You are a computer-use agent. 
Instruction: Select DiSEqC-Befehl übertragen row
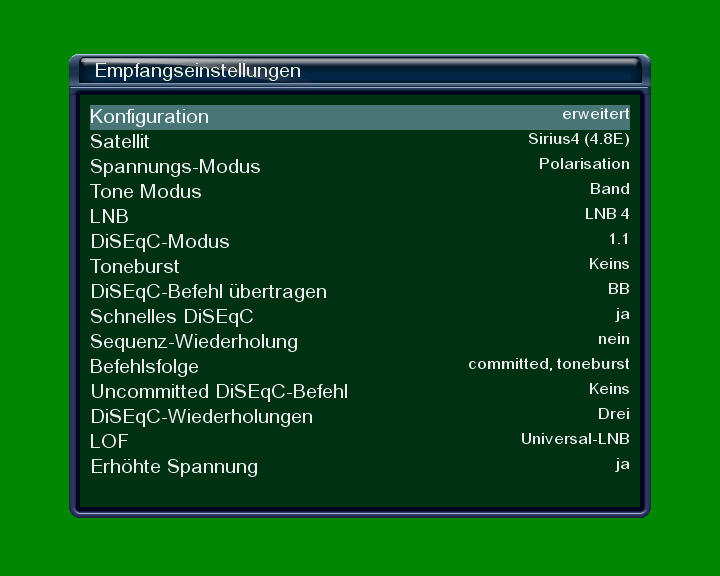(x=208, y=292)
